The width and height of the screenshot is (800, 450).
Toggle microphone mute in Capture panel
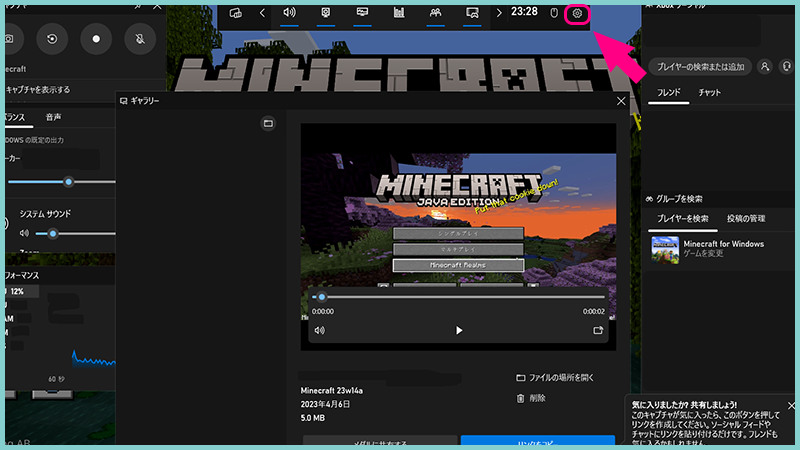[x=140, y=39]
